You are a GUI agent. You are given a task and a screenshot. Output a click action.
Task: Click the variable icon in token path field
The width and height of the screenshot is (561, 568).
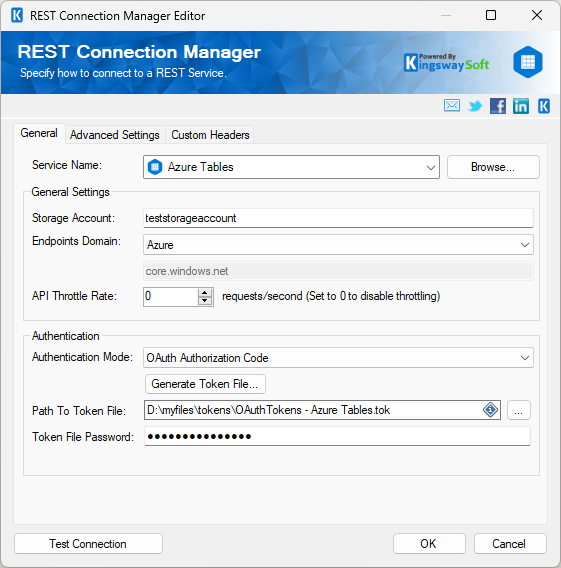coord(490,410)
